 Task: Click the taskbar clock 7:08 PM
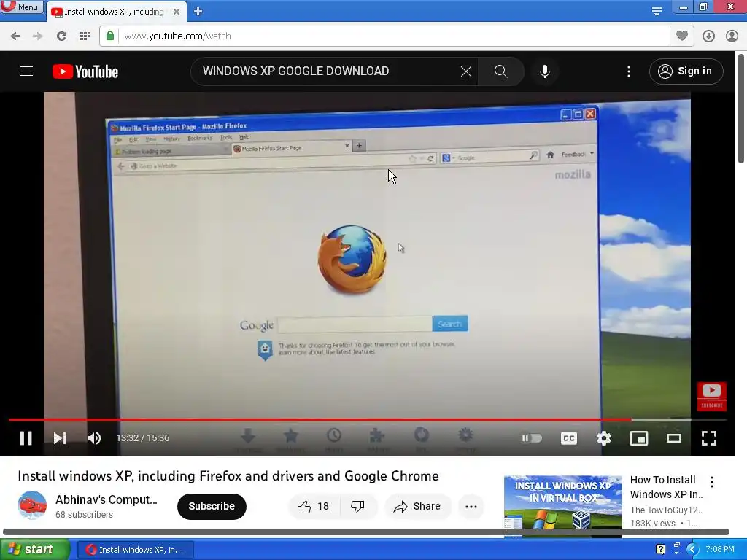[720, 550]
